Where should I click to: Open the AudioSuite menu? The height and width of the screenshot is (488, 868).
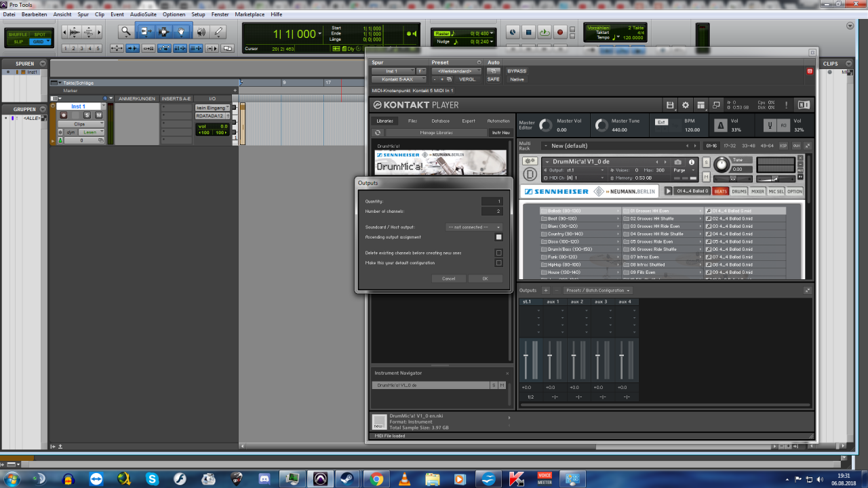click(142, 14)
